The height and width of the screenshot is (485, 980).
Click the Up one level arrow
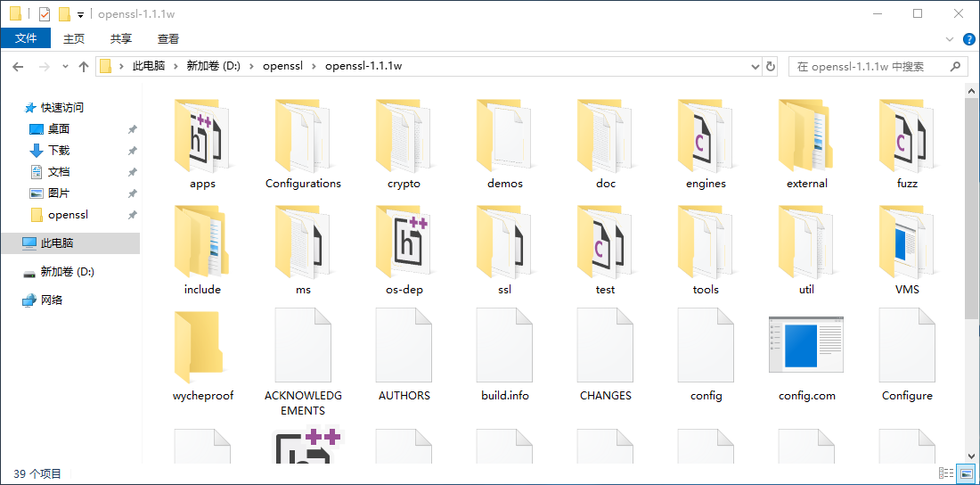[x=84, y=67]
